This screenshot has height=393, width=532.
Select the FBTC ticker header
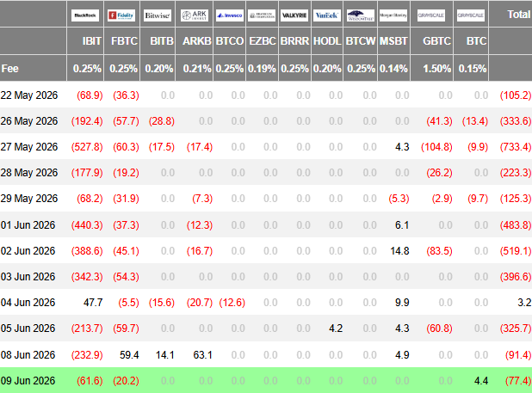click(124, 41)
